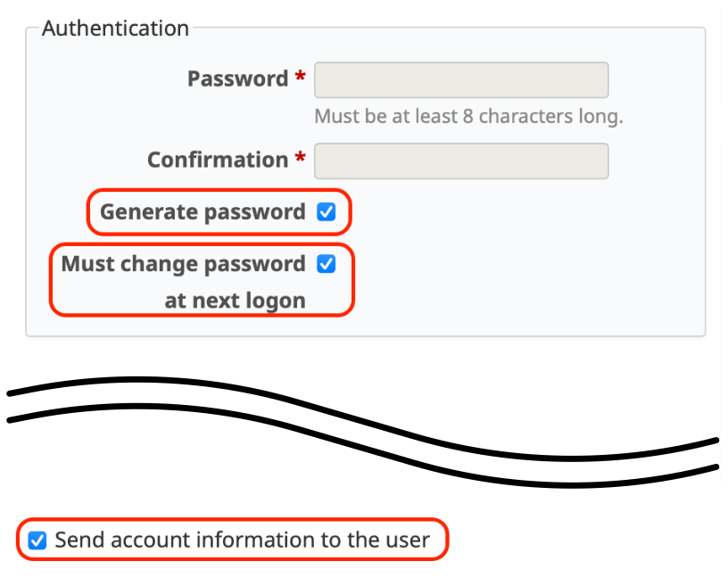This screenshot has width=728, height=578.
Task: Select the Confirmation field label
Action: [x=218, y=160]
